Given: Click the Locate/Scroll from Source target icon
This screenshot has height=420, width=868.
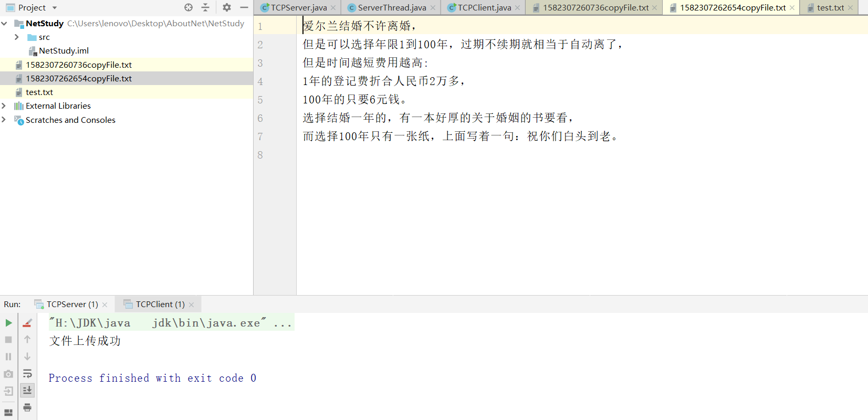Looking at the screenshot, I should coord(189,7).
